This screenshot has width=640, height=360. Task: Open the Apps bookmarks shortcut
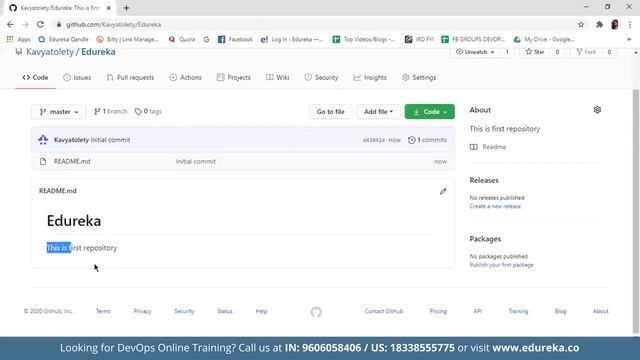(18, 39)
